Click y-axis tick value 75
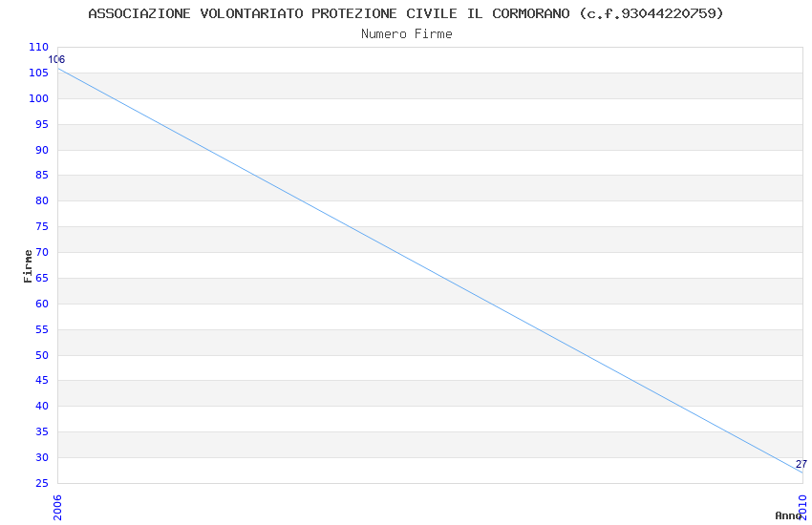The height and width of the screenshot is (525, 812). (42, 226)
